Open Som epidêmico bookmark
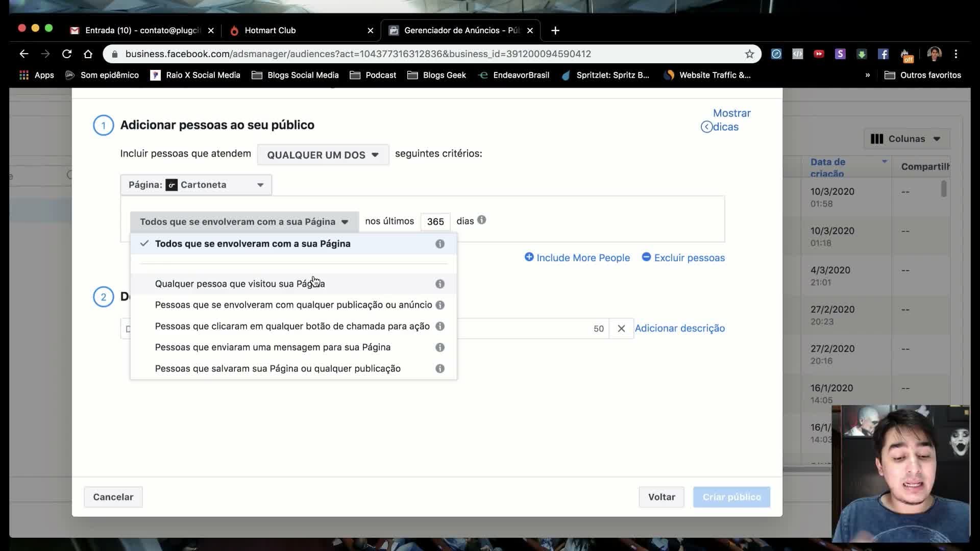 [102, 75]
